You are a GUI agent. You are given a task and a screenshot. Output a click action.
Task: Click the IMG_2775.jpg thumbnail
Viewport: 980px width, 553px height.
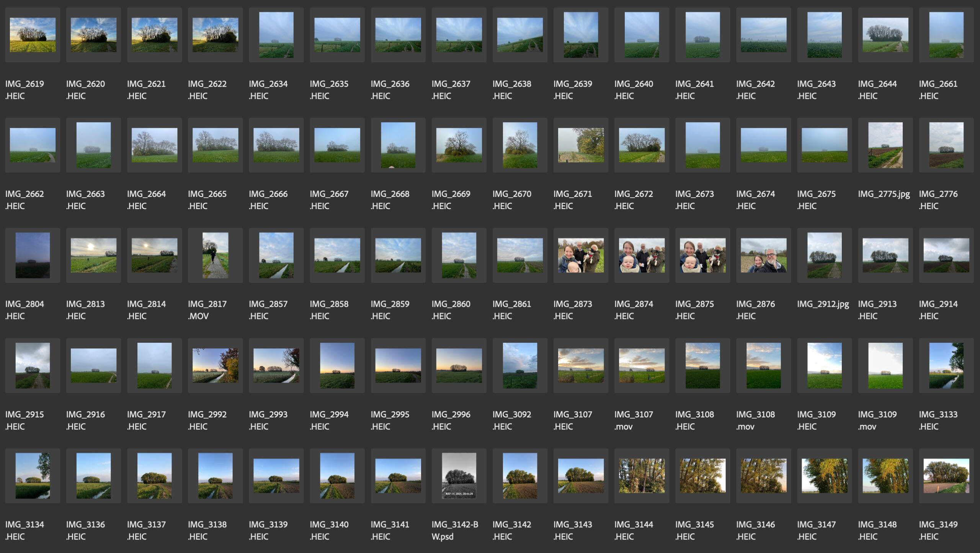tap(885, 145)
